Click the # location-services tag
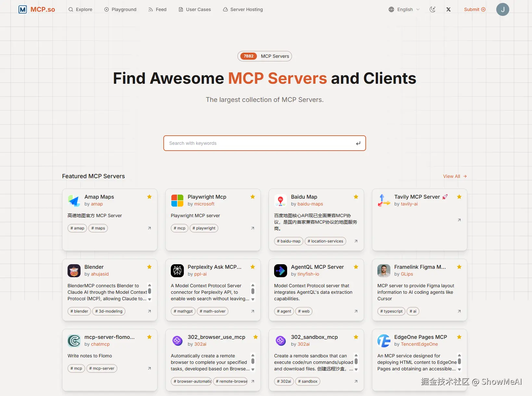Screen dimensions: 532x396 (x=325, y=241)
